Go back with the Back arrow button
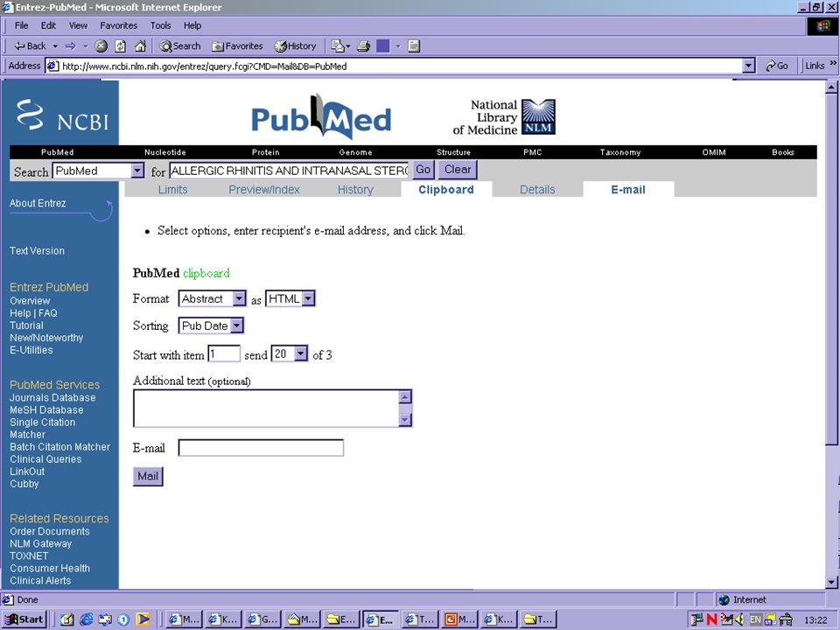 coord(30,46)
